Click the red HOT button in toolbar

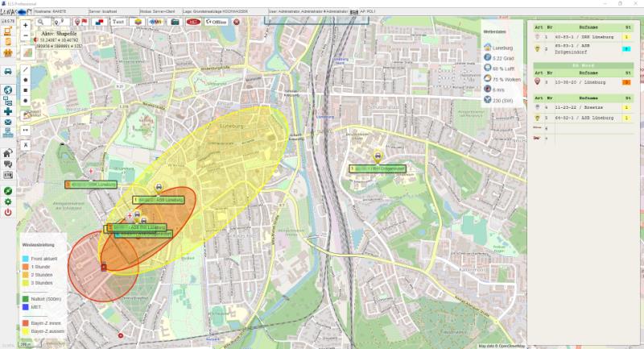click(x=193, y=22)
